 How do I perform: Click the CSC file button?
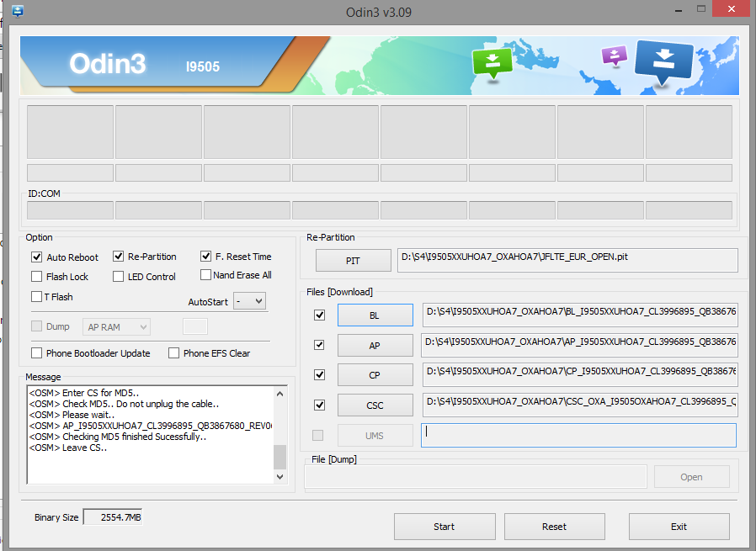375,405
